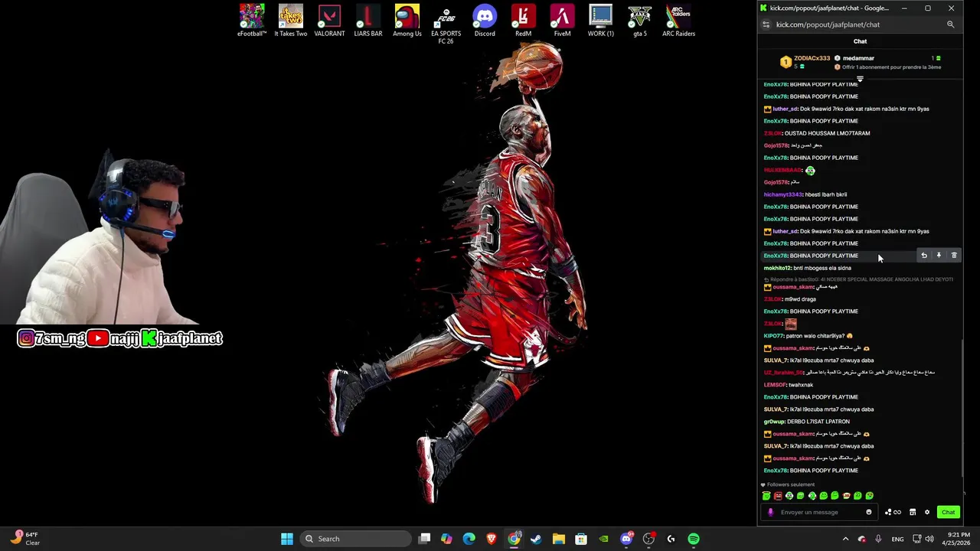This screenshot has height=551, width=980.
Task: Click the purple microphone icon in message box
Action: tap(770, 512)
